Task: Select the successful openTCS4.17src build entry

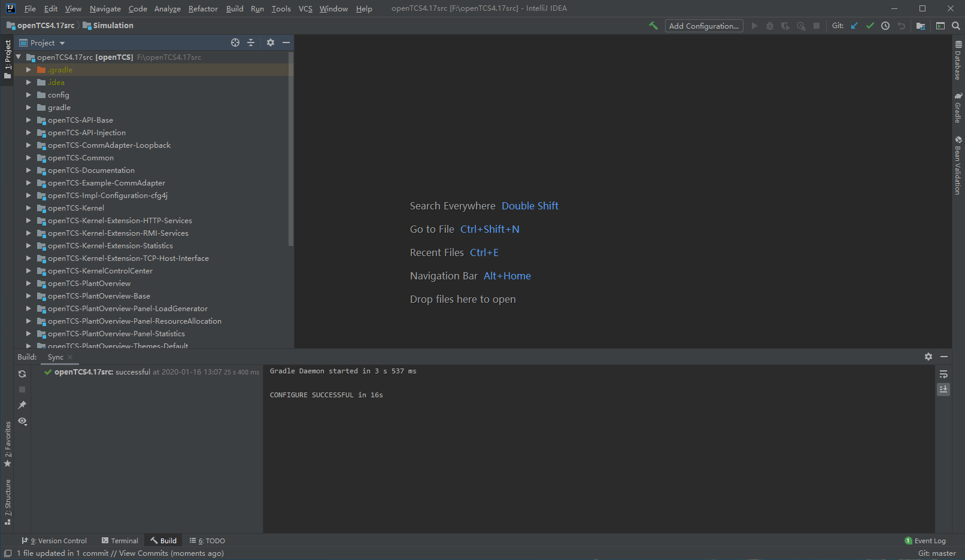Action: click(x=151, y=372)
